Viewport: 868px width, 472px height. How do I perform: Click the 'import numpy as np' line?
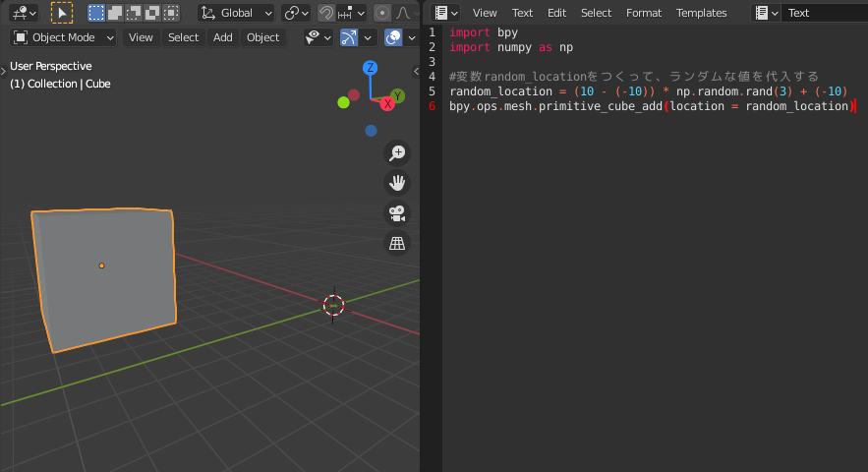(511, 47)
